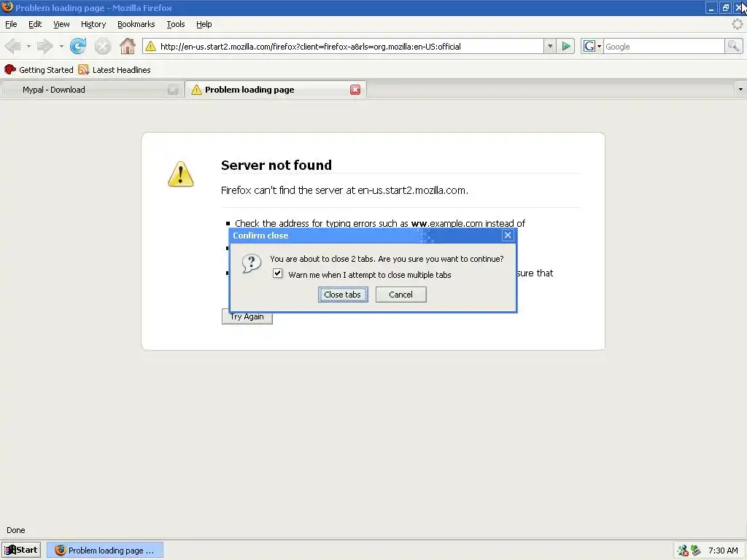Open the History menu
The height and width of the screenshot is (560, 747).
93,24
